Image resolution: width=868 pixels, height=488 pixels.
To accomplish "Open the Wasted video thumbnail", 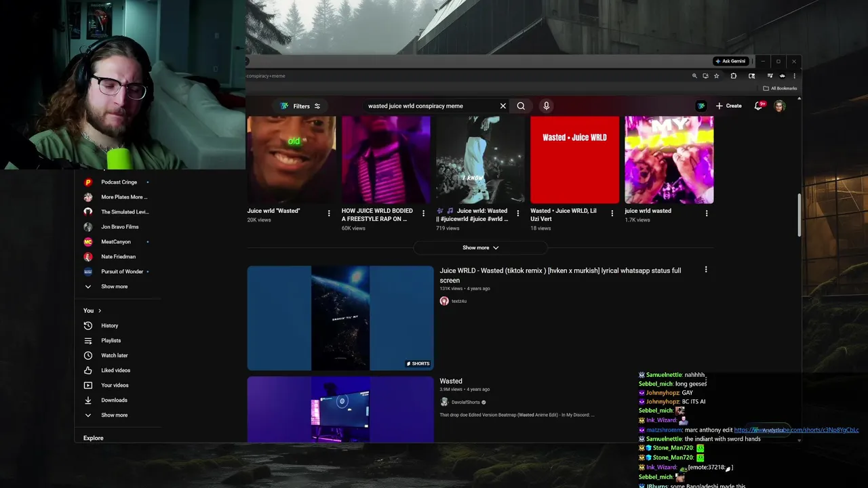I will pos(340,409).
